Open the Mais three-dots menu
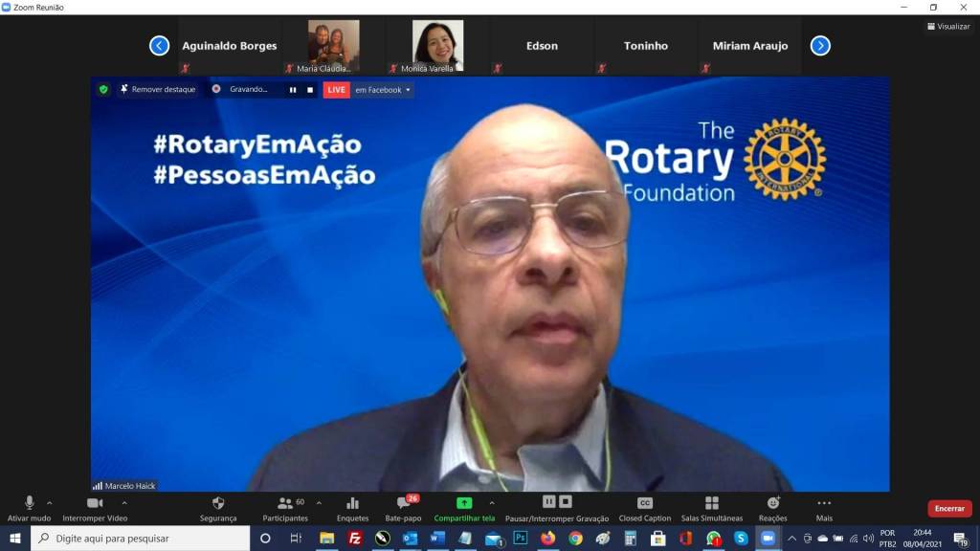The image size is (980, 551). pos(824,503)
